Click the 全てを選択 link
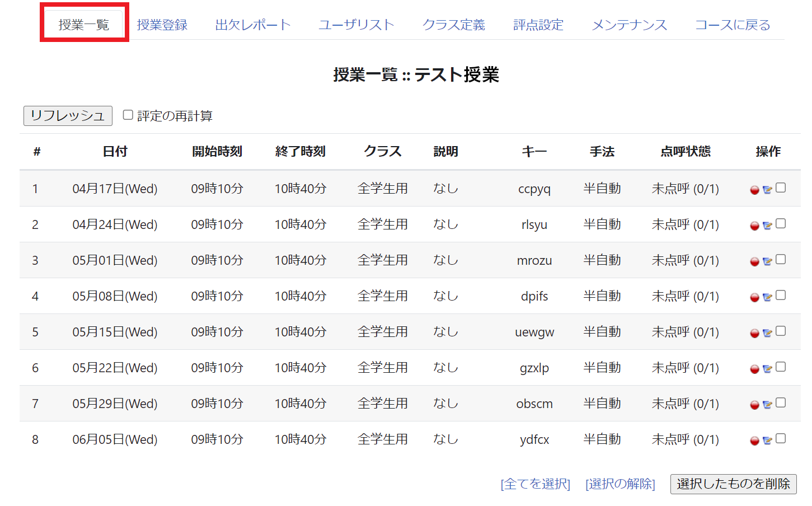 point(535,484)
